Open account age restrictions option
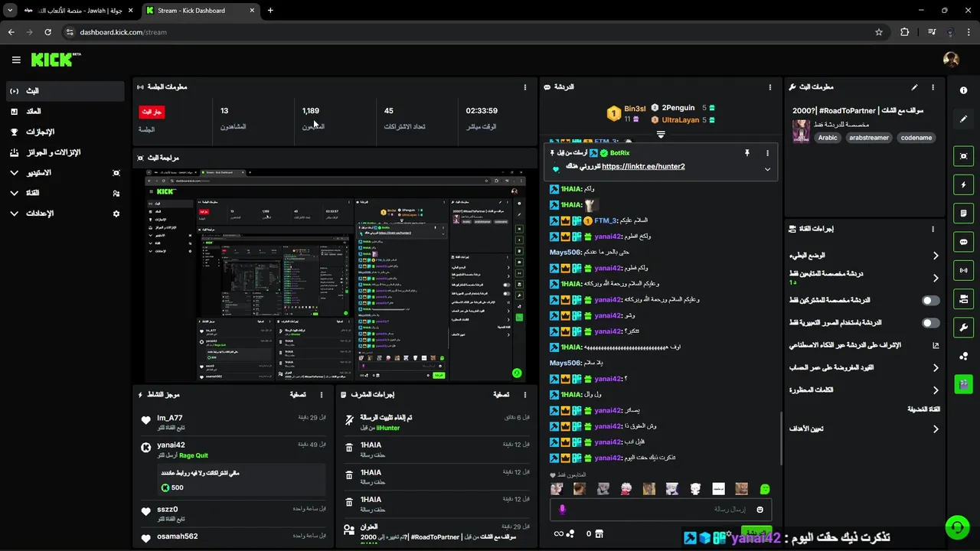Screen dimensions: 980x551 click(x=865, y=368)
